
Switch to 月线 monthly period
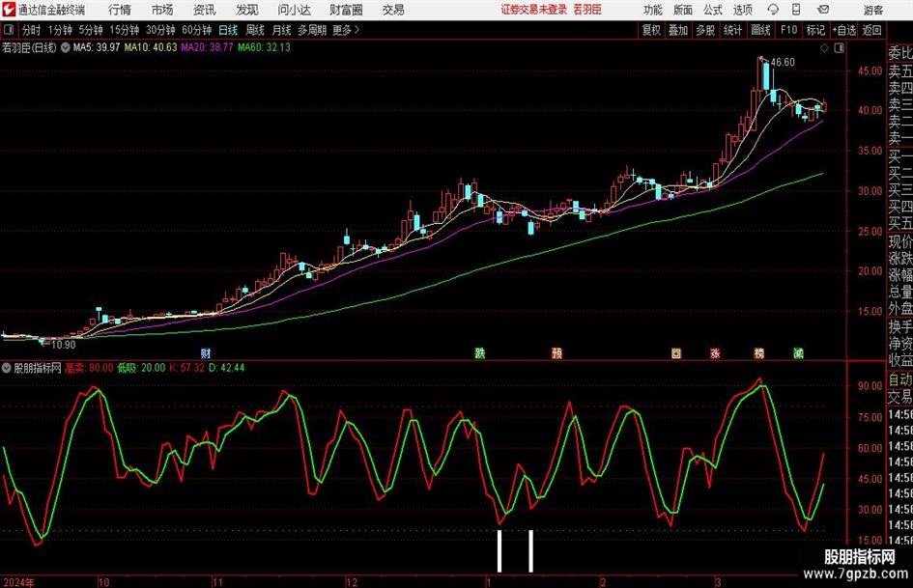pos(282,30)
